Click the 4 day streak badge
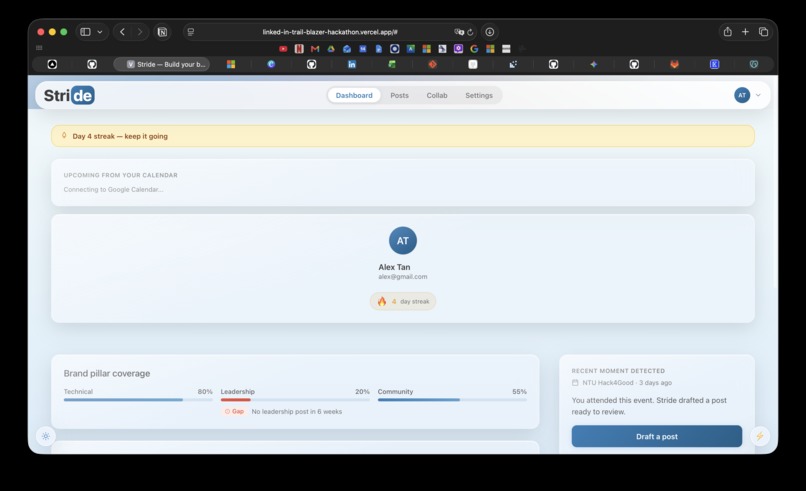806x491 pixels. click(402, 301)
